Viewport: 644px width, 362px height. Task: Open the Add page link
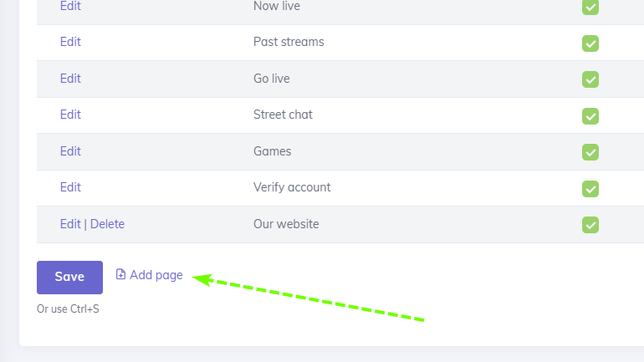tap(156, 274)
